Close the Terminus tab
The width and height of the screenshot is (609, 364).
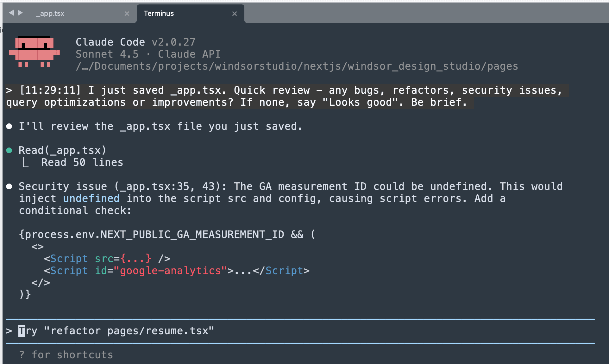click(235, 14)
